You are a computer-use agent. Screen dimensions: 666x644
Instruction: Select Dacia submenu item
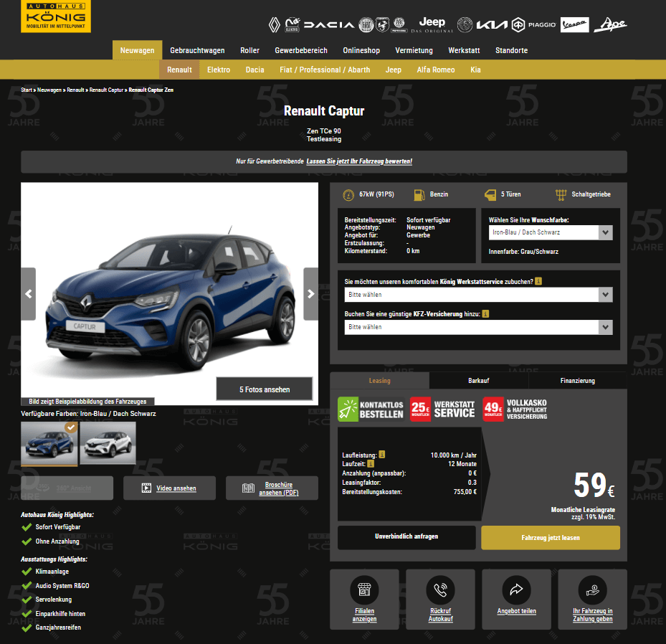[254, 70]
